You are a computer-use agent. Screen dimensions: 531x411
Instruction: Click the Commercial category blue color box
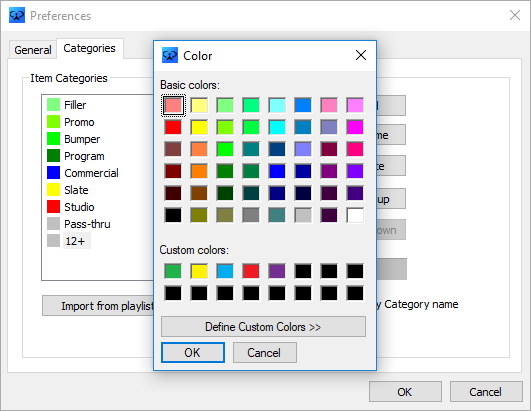click(x=54, y=173)
